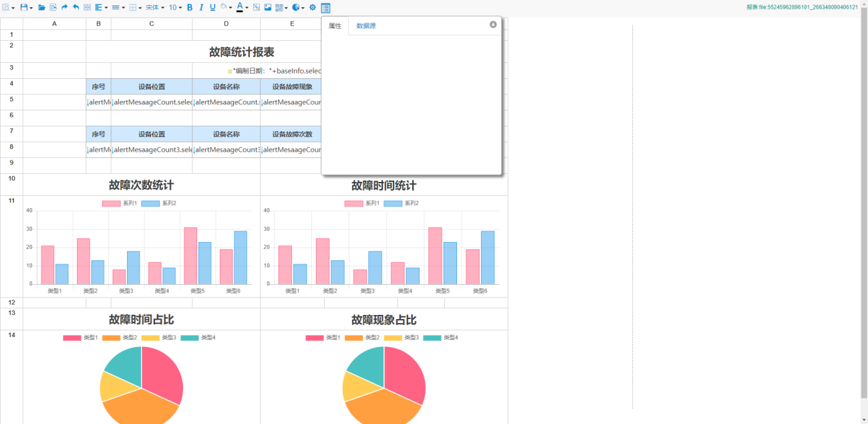Open the 宋体 font family dropdown
868x424 pixels.
[x=155, y=7]
